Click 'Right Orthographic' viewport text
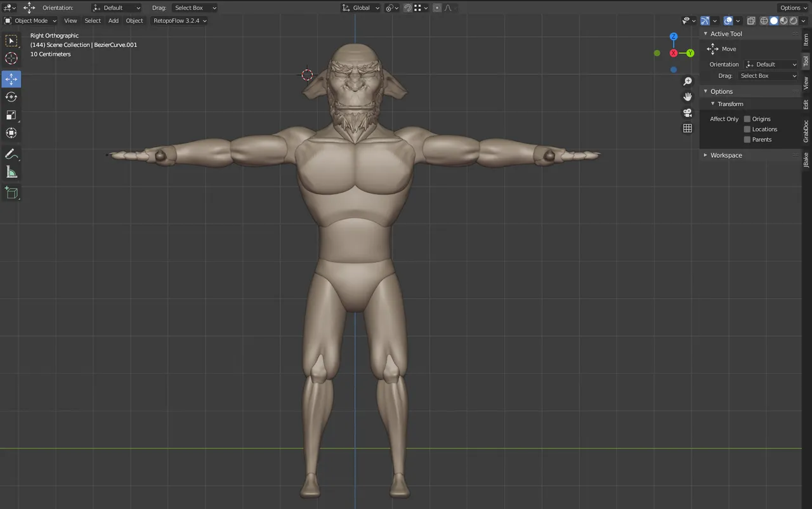 55,36
